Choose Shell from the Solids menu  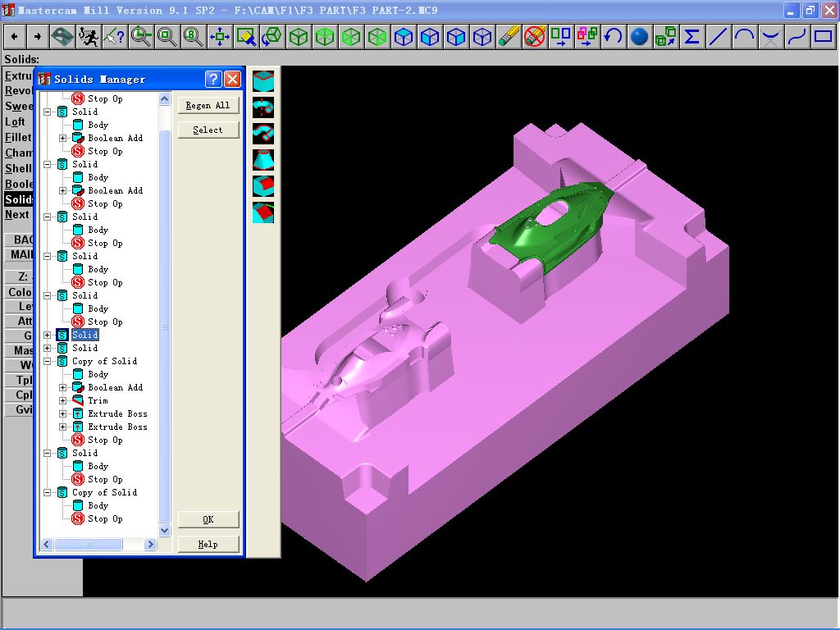pyautogui.click(x=19, y=169)
